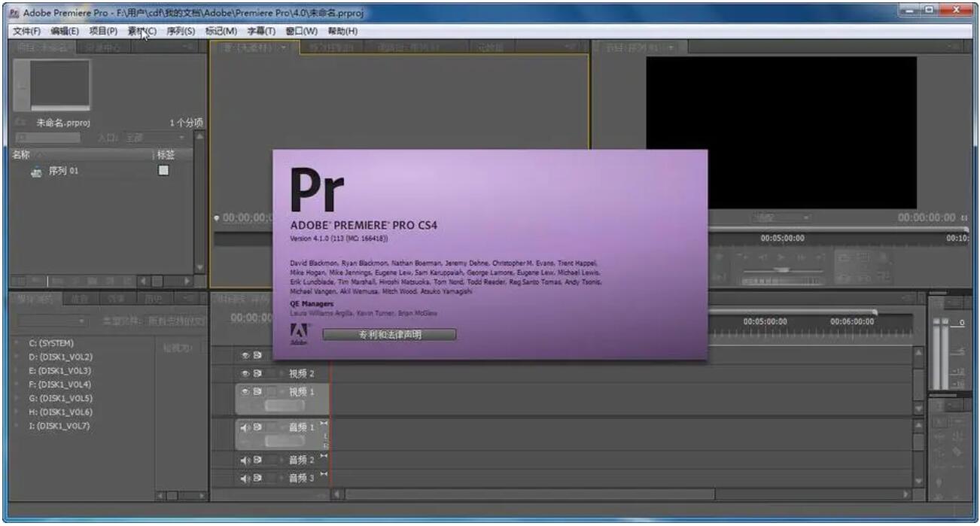Click program monitor duration timecode at right
Viewport: 980px width, 526px height.
click(927, 217)
